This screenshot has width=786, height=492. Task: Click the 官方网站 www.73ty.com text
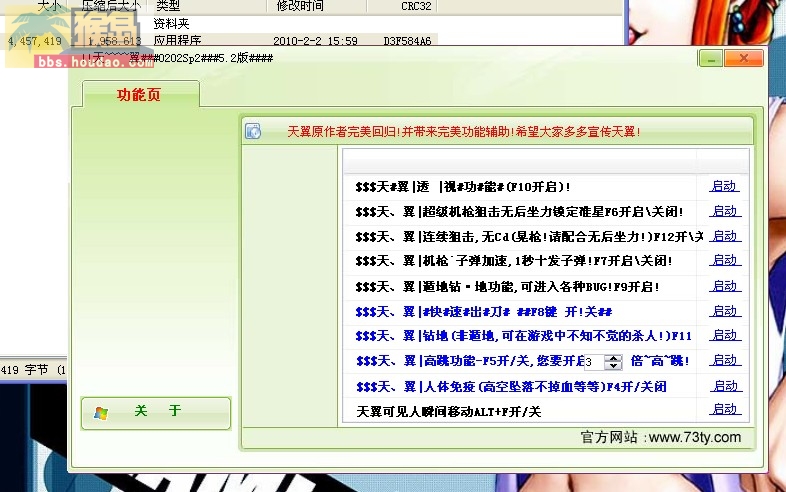click(661, 437)
